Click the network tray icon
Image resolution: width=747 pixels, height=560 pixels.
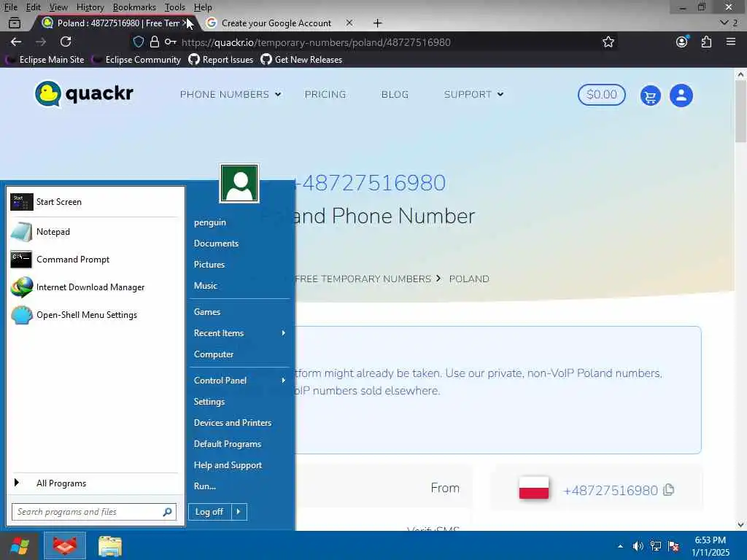pos(656,546)
